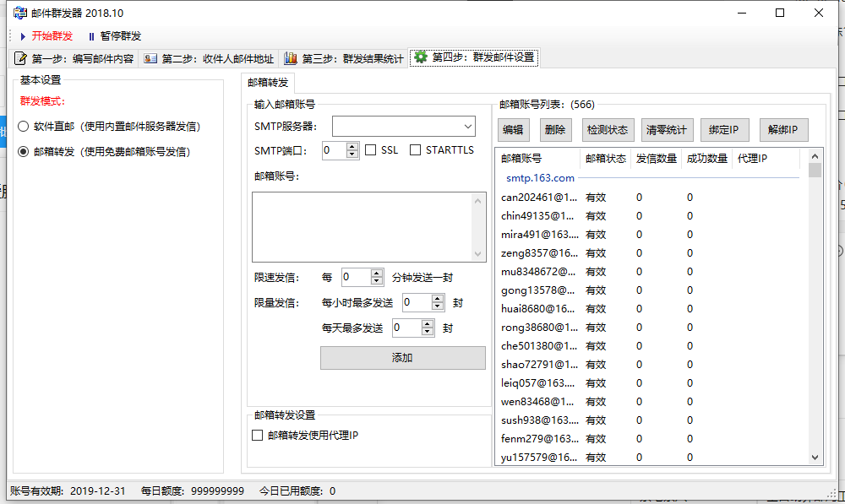Click the 检测状态 button

608,130
